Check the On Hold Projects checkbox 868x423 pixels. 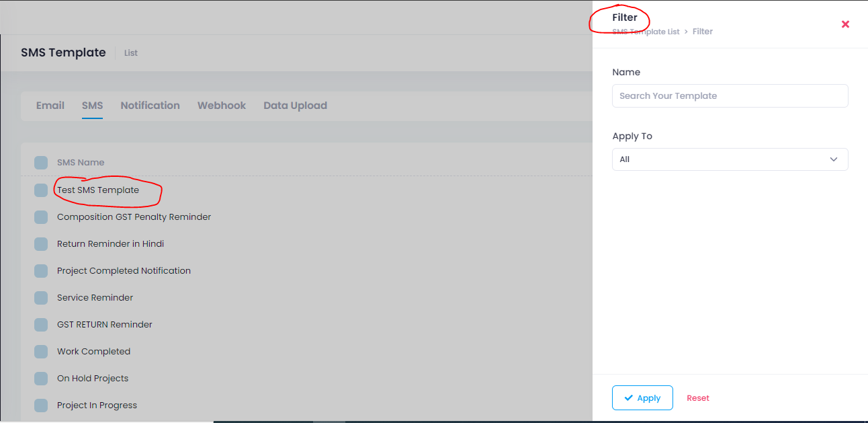[x=41, y=379]
